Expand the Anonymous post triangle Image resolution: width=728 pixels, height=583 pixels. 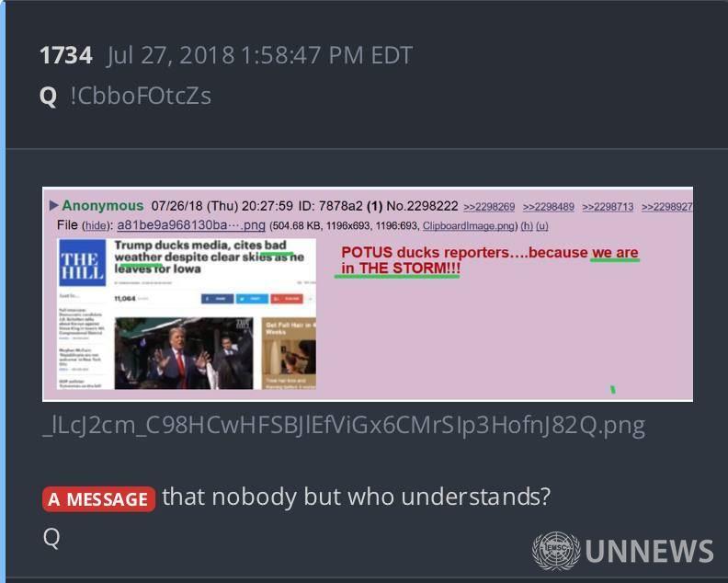54,205
